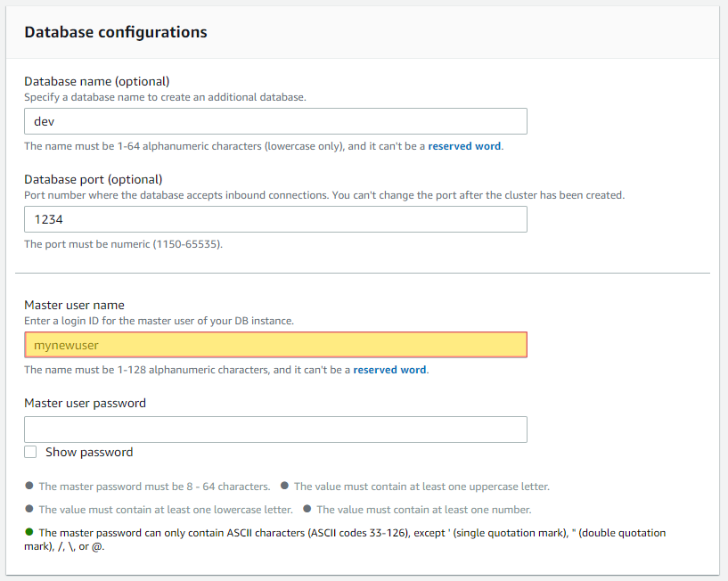Image resolution: width=728 pixels, height=581 pixels.
Task: Click the Show password label text
Action: (x=89, y=452)
